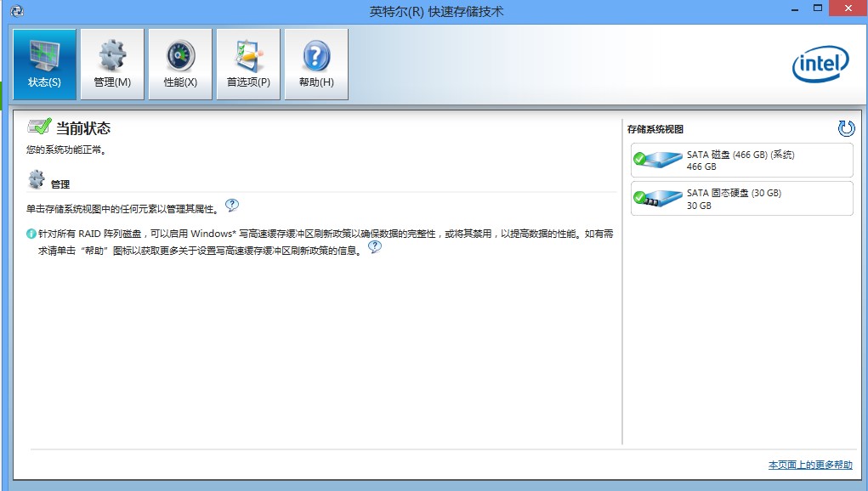Image resolution: width=868 pixels, height=491 pixels.
Task: Open the 本页面上的更多帮助 link
Action: pyautogui.click(x=810, y=465)
